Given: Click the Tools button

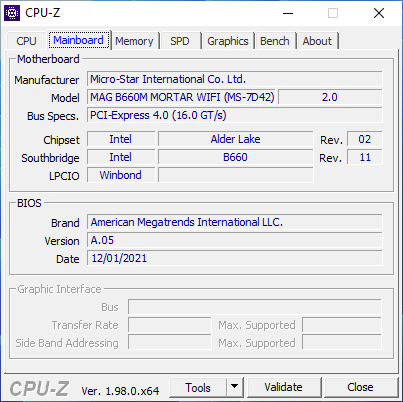Looking at the screenshot, I should 198,387.
